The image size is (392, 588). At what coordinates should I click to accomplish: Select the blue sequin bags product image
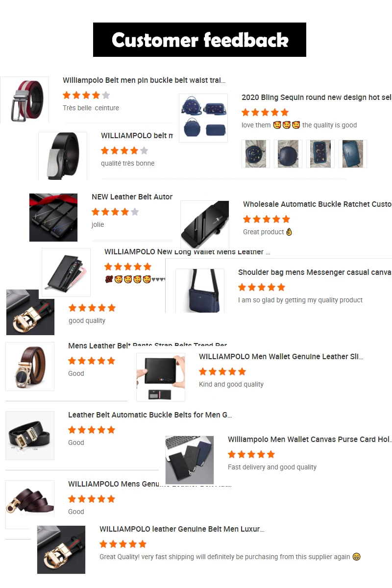pyautogui.click(x=203, y=118)
